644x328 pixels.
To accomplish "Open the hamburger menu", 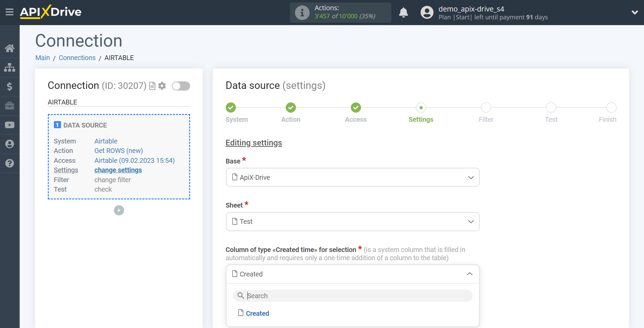I will tap(9, 12).
